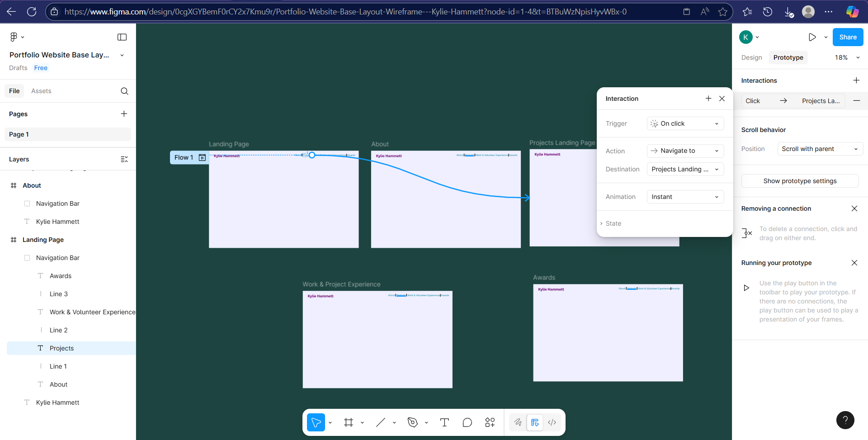The height and width of the screenshot is (440, 868).
Task: Open the Copilot icon in browser
Action: point(852,12)
